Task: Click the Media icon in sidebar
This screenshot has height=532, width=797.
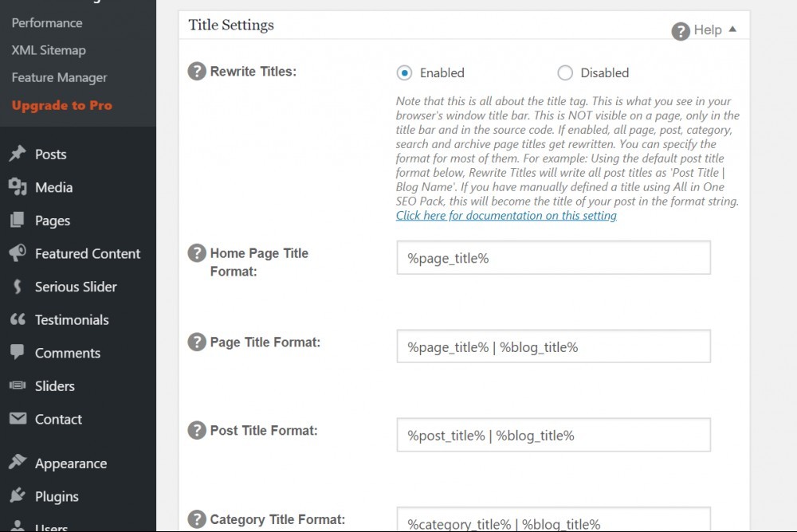Action: click(x=18, y=187)
